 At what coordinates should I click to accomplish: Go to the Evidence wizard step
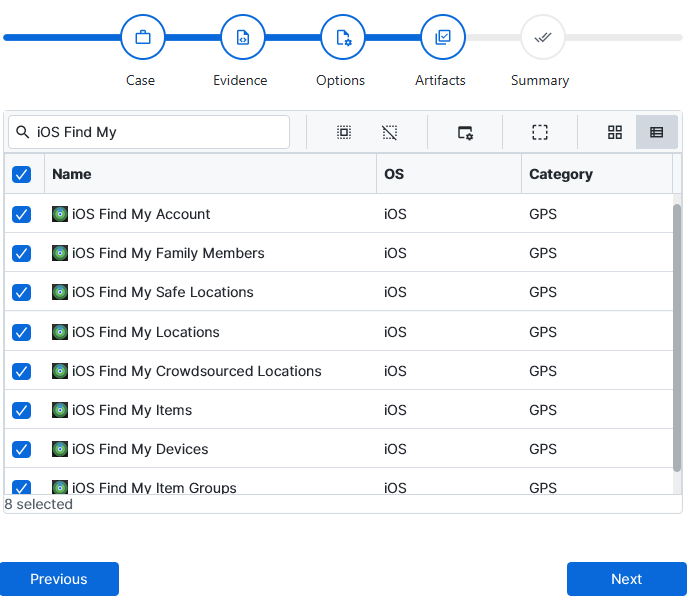pos(242,37)
